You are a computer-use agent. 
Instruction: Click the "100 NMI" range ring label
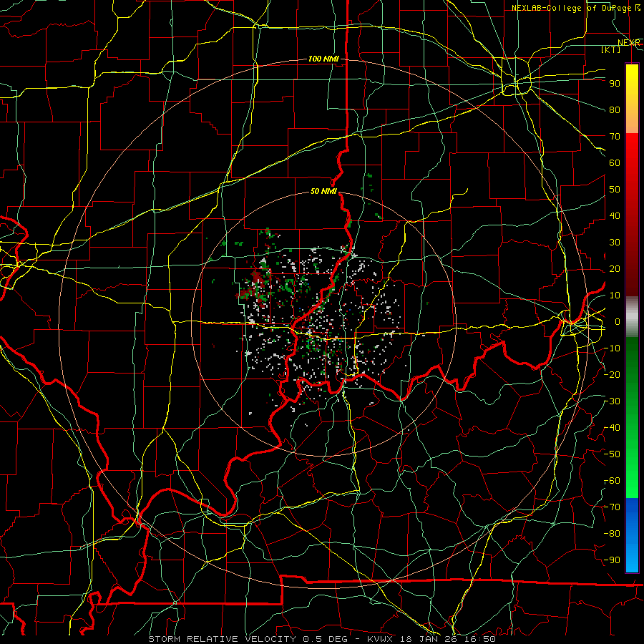pos(323,59)
